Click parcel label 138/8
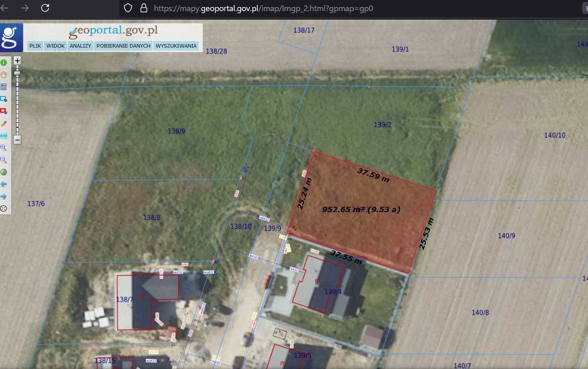 (152, 217)
